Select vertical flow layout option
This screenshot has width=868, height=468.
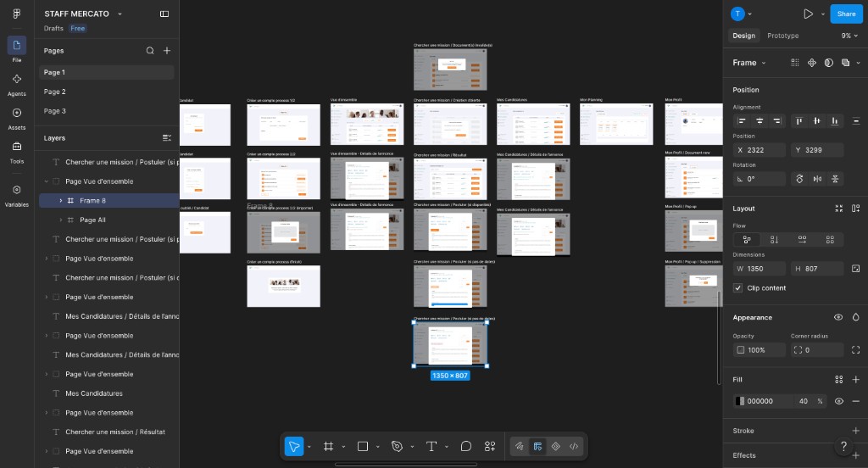click(775, 239)
